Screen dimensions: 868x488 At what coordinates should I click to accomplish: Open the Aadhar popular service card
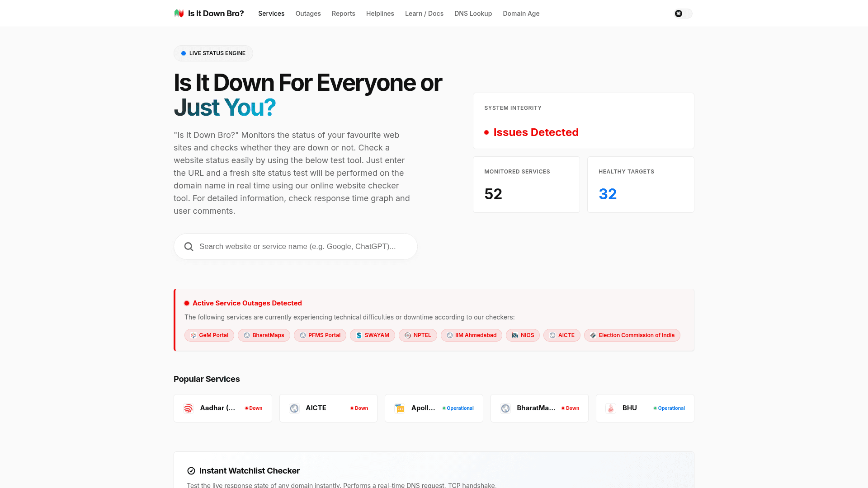pyautogui.click(x=223, y=408)
